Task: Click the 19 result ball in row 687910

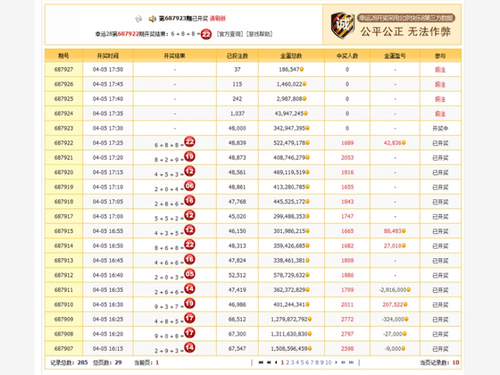Action: (x=190, y=303)
